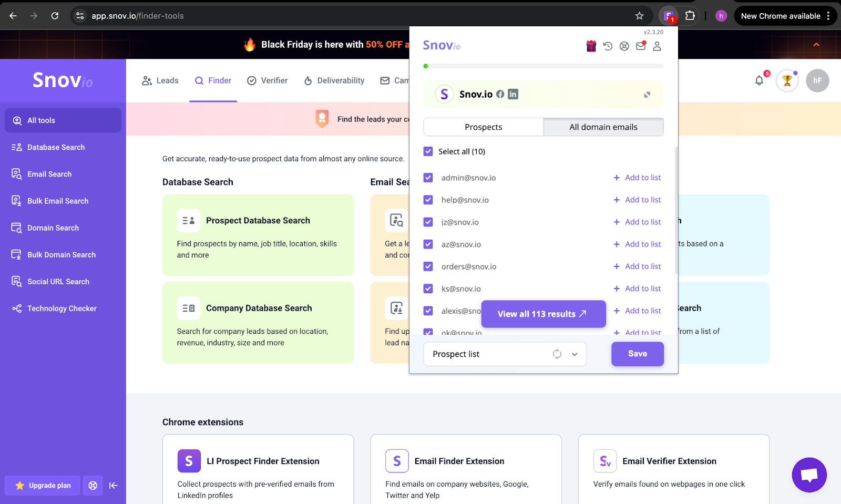Image resolution: width=841 pixels, height=504 pixels.
Task: Collapse the Black Friday banner chevron
Action: [x=816, y=45]
